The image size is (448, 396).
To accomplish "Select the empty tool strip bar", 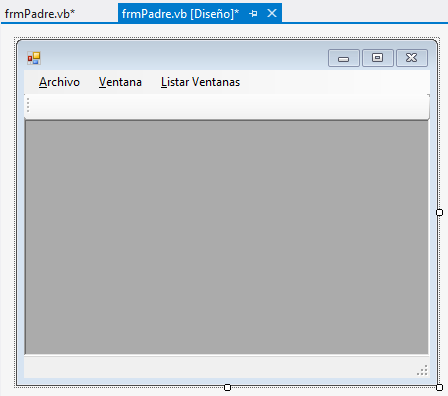I will click(x=227, y=106).
